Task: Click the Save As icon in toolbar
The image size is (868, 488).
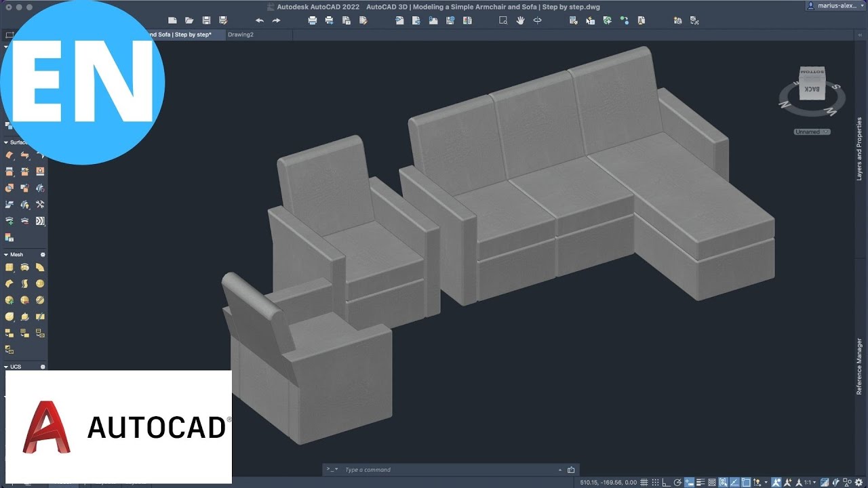Action: pos(223,20)
